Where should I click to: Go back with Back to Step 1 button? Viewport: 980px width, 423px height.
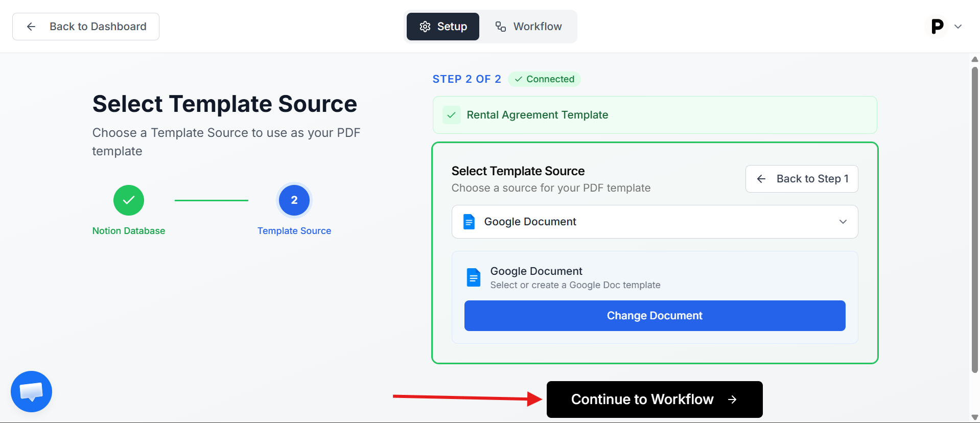pos(801,179)
